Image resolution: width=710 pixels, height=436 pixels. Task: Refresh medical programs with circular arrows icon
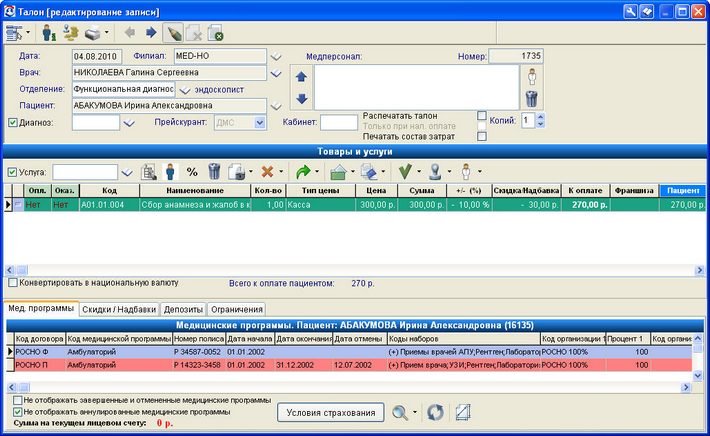pos(436,412)
